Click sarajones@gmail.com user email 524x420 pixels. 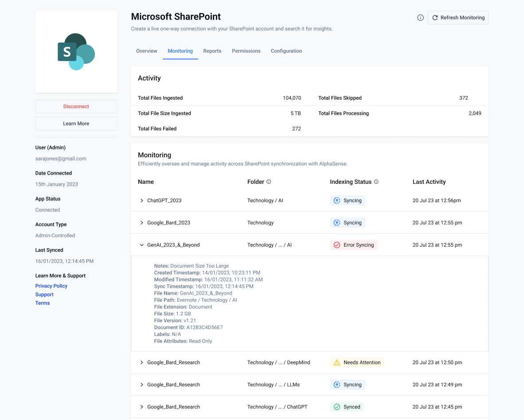click(61, 159)
